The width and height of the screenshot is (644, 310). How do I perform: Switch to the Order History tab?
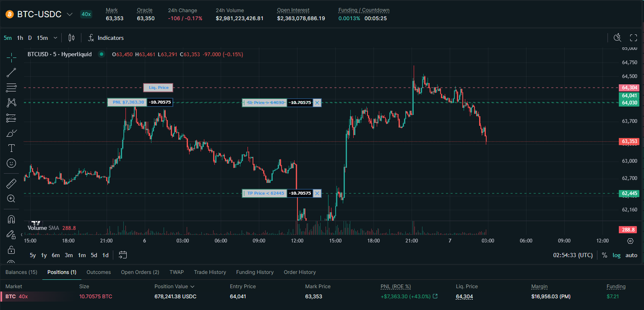coord(300,272)
